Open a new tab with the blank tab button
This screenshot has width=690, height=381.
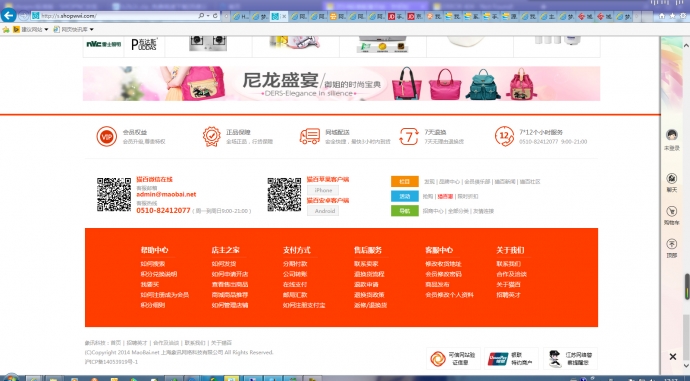(x=647, y=16)
